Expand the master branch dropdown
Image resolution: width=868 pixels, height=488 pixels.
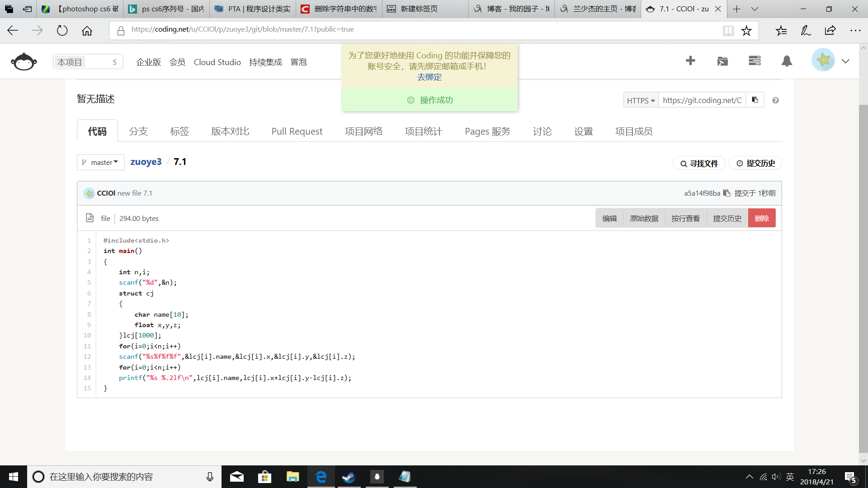[100, 162]
